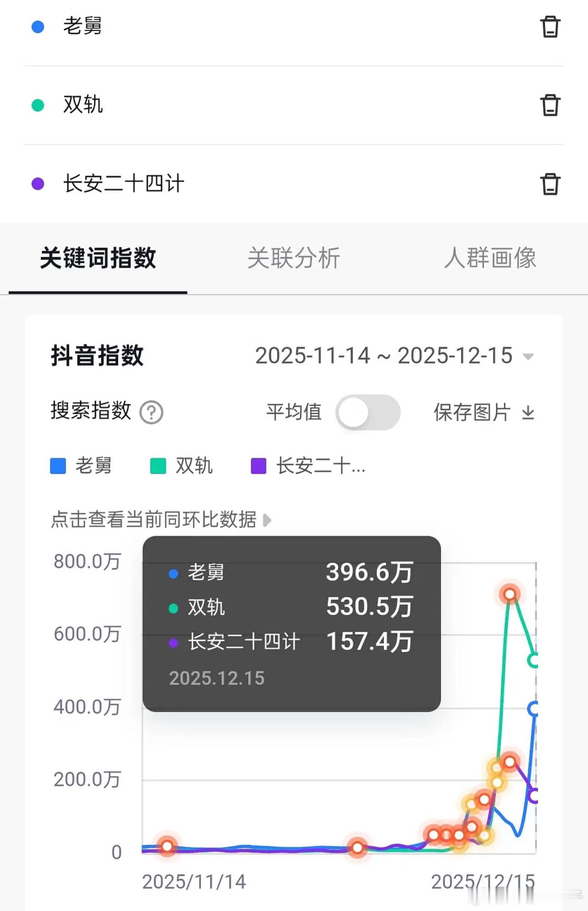The width and height of the screenshot is (588, 911).
Task: Click the 530.5万 value in tooltip
Action: pos(370,607)
